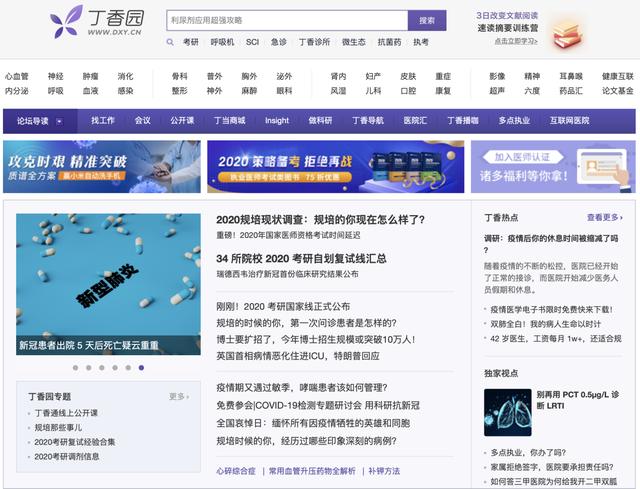Open 会议 in the navigation bar

pos(142,121)
